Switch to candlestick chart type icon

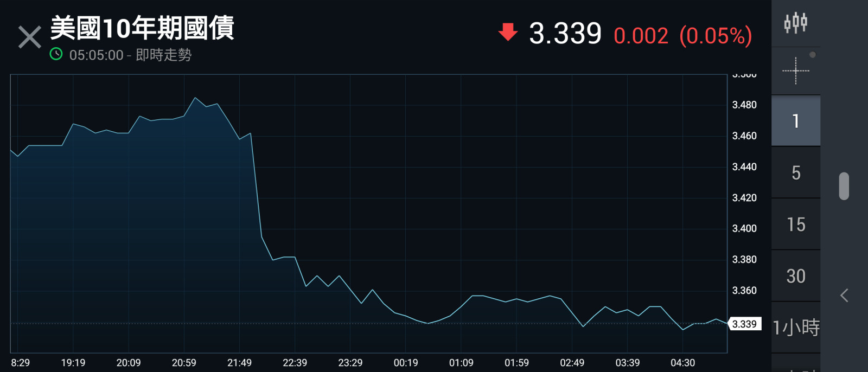795,23
